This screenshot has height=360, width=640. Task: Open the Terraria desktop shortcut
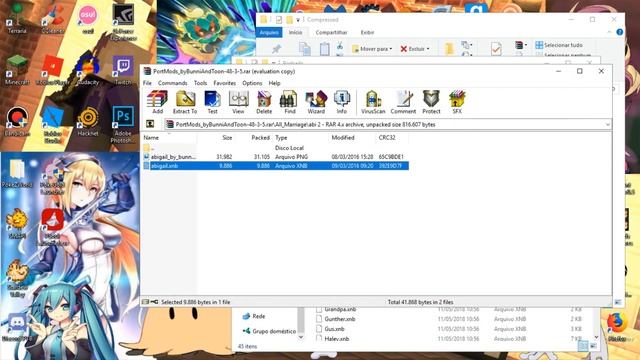[x=17, y=20]
